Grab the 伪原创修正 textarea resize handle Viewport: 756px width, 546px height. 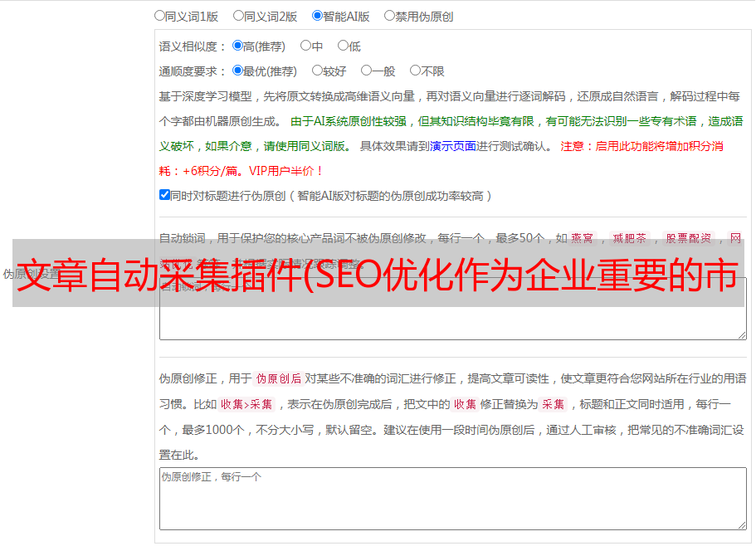tap(742, 525)
